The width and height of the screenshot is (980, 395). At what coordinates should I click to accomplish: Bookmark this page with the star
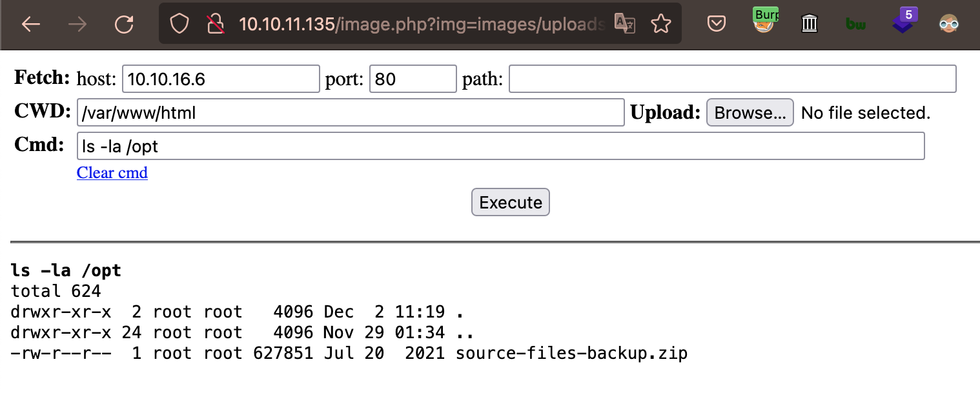click(x=660, y=25)
